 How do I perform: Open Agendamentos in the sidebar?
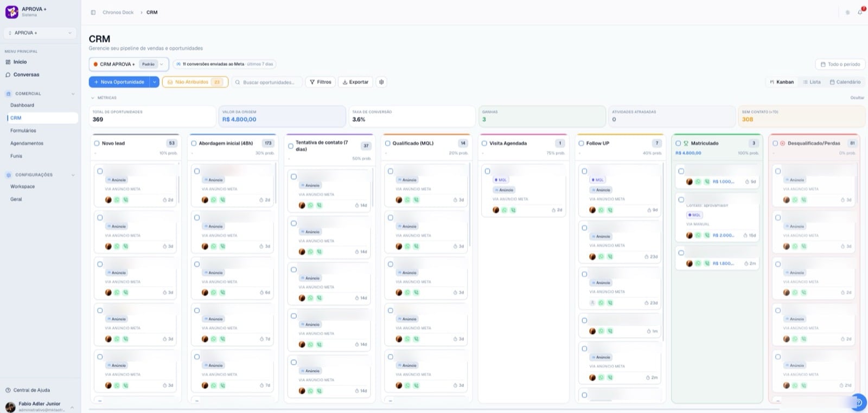(x=27, y=144)
